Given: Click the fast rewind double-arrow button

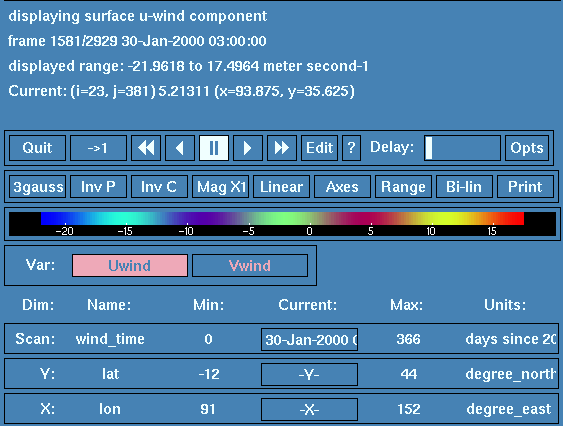Looking at the screenshot, I should (146, 148).
